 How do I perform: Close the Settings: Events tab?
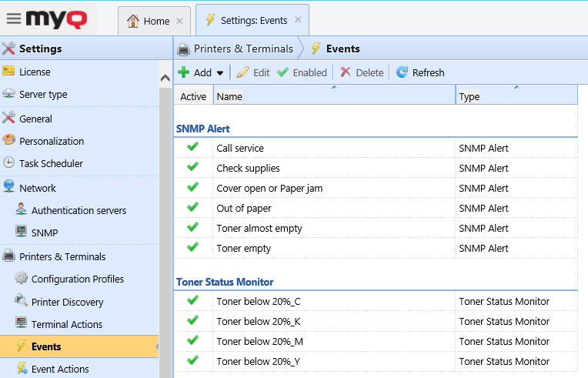point(298,20)
